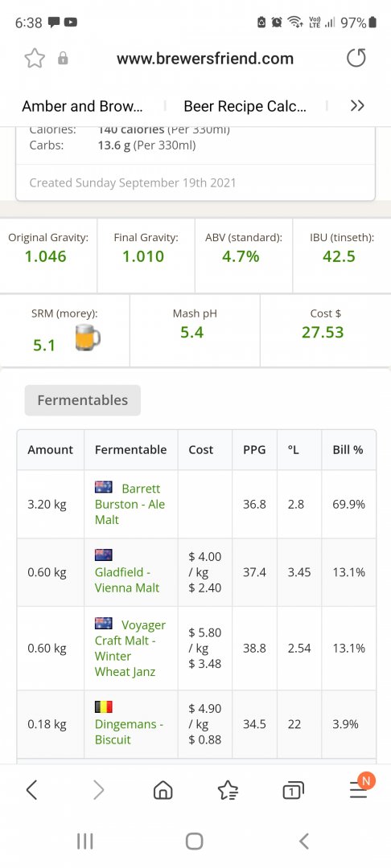Go back with browser back arrow
The image size is (391, 868).
click(x=31, y=790)
